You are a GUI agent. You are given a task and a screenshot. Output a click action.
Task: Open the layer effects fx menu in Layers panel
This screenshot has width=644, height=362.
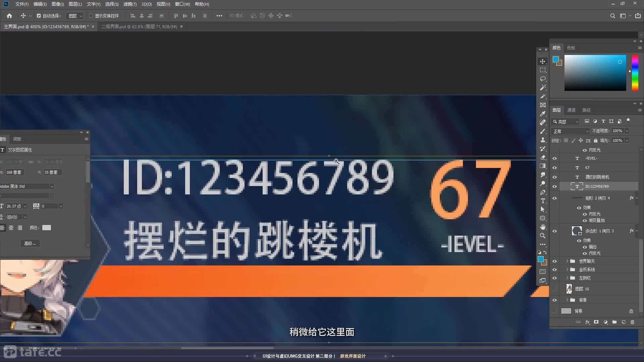pos(588,322)
